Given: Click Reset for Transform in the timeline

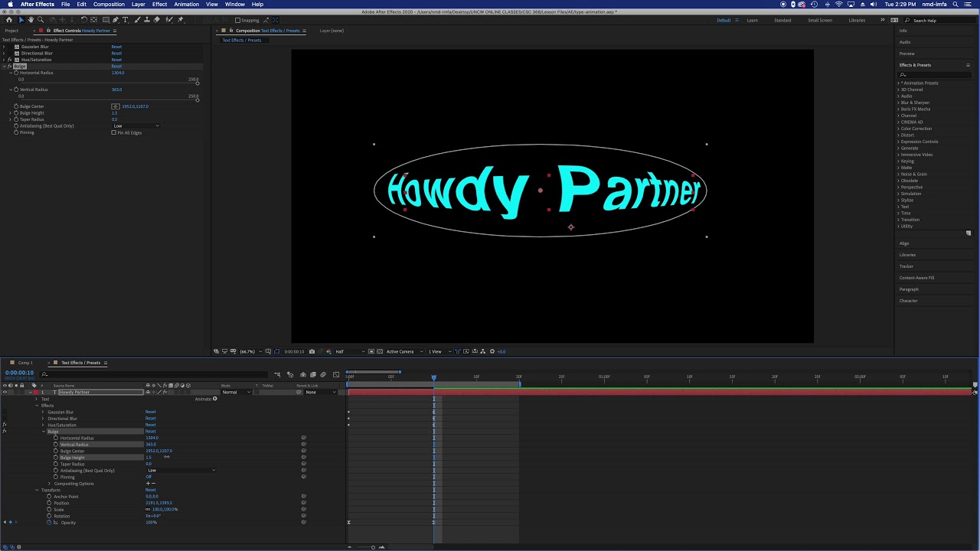Looking at the screenshot, I should [x=150, y=490].
